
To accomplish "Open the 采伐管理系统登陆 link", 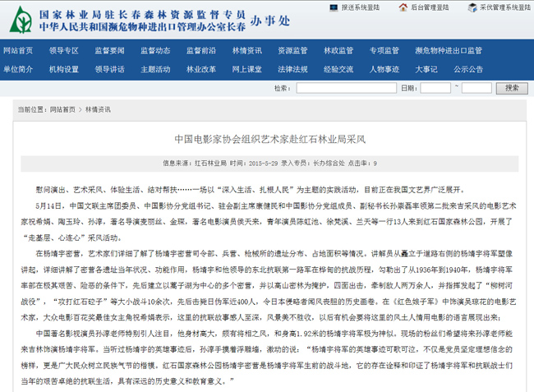I will click(505, 7).
